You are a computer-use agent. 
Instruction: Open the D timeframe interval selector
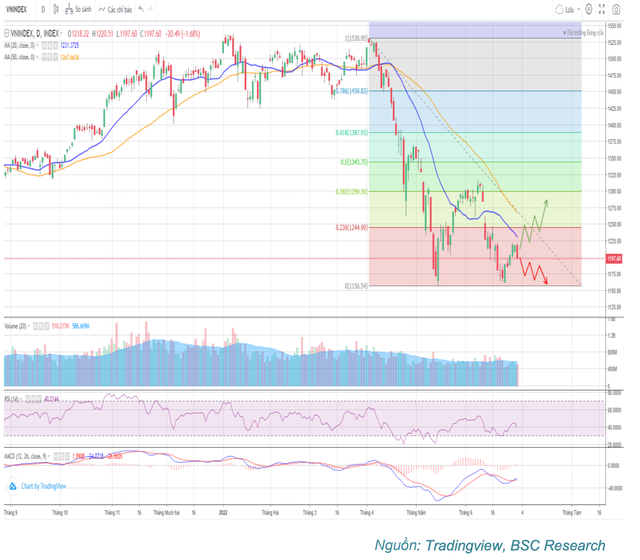coord(43,9)
